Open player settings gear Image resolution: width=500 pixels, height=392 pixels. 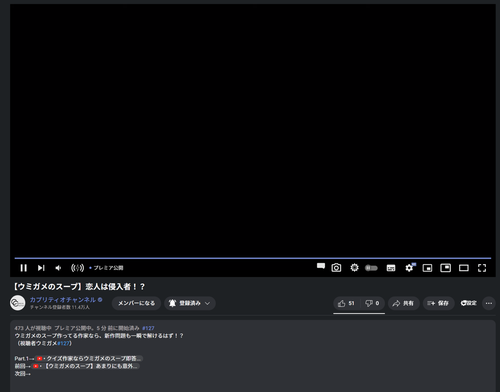click(409, 268)
